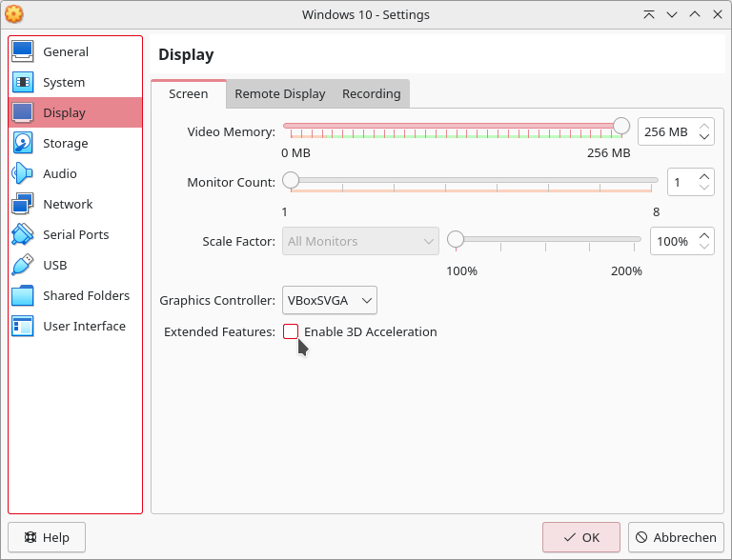Confirm settings with the OK button
Screen dimensions: 732x560
coord(581,537)
